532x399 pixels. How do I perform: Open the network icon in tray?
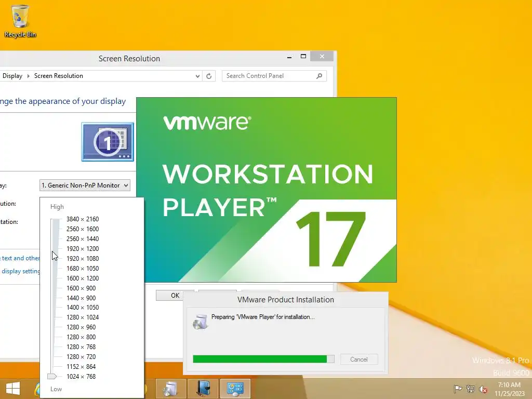pos(471,389)
